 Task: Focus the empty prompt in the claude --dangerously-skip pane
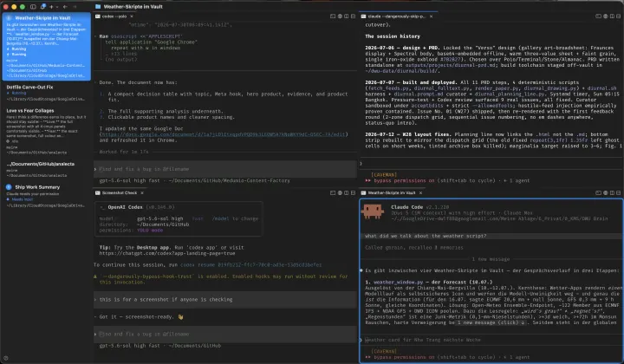click(x=492, y=163)
